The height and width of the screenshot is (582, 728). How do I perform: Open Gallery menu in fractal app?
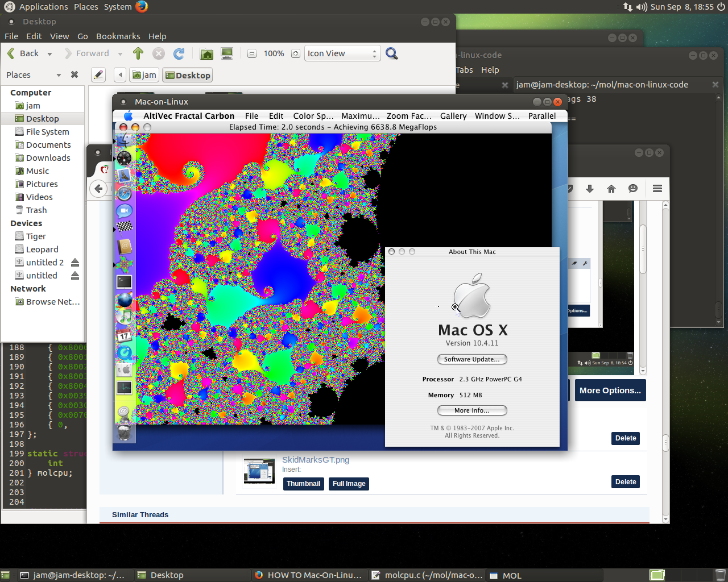point(453,116)
